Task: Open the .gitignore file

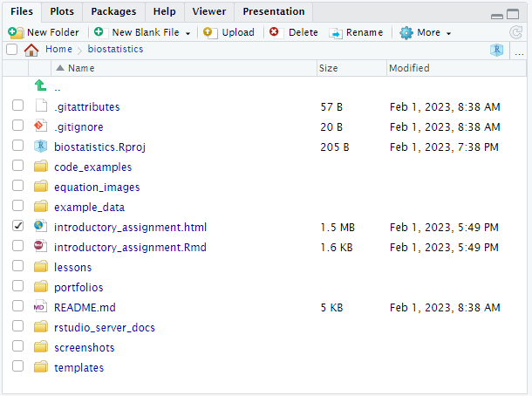Action: 78,127
